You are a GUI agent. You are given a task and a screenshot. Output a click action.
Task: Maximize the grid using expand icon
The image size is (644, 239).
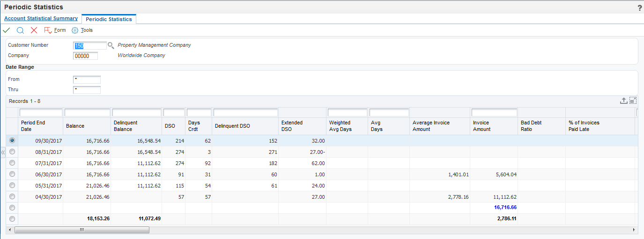click(x=633, y=101)
